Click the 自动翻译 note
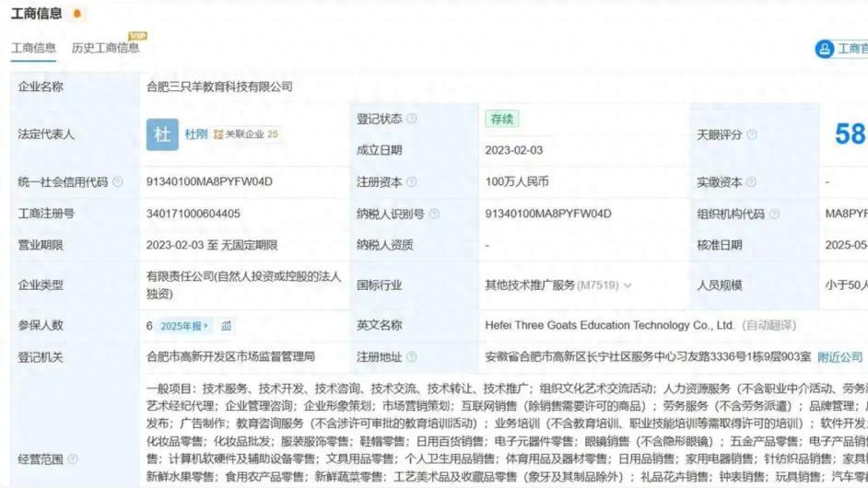The image size is (868, 488). 768,325
